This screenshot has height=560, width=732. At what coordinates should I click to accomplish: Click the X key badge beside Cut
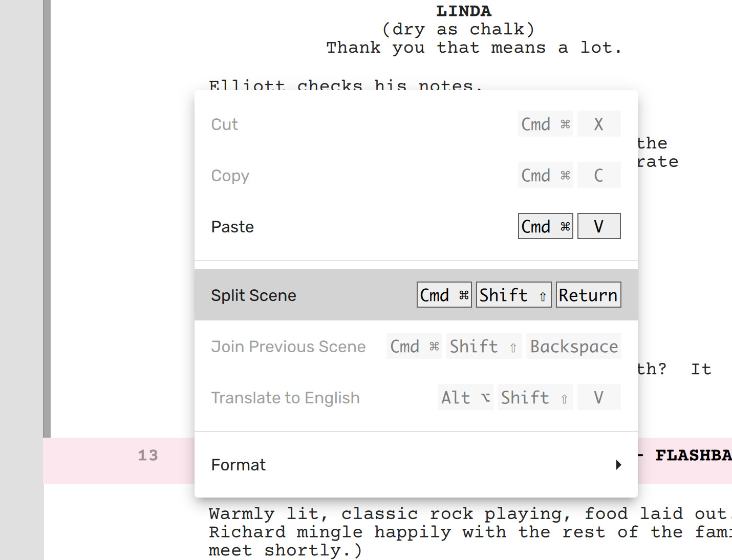coord(598,124)
